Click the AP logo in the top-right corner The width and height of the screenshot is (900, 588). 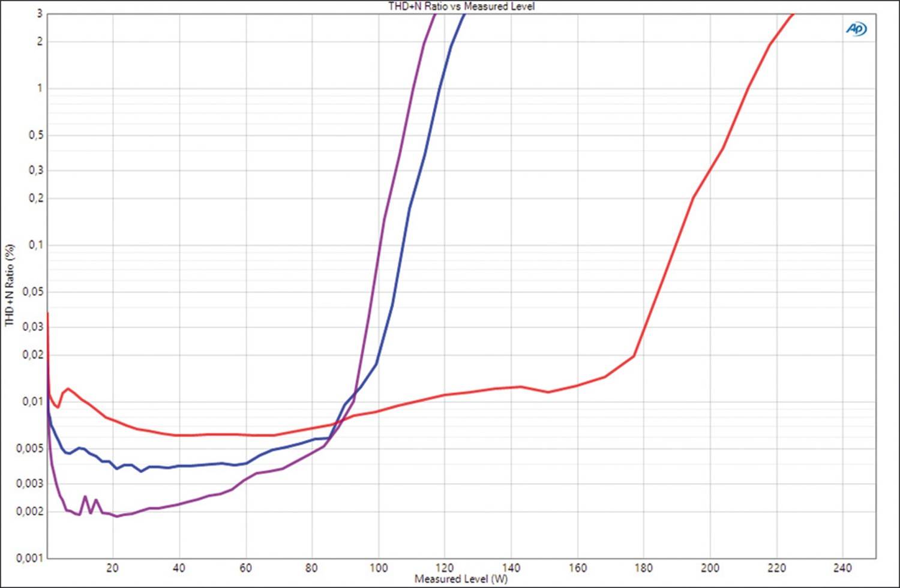[856, 29]
